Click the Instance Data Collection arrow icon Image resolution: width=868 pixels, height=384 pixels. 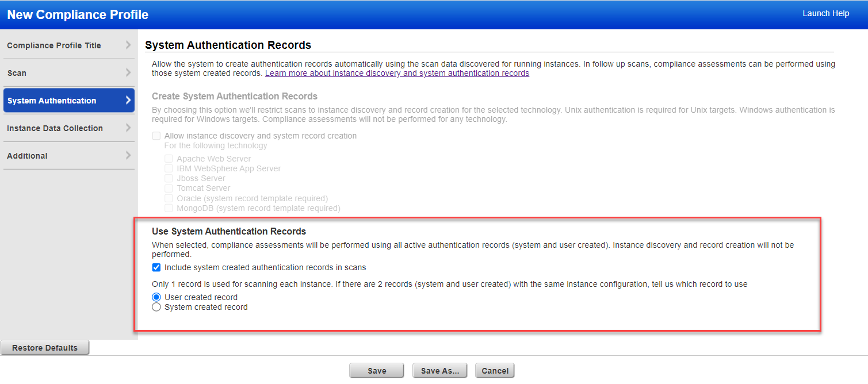pyautogui.click(x=129, y=128)
